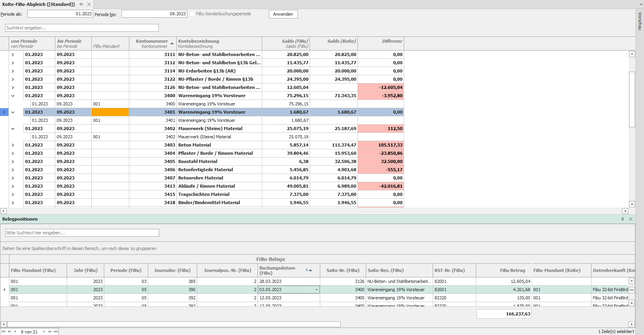The width and height of the screenshot is (644, 335).
Task: Close the Belegpositionen panel
Action: (631, 219)
